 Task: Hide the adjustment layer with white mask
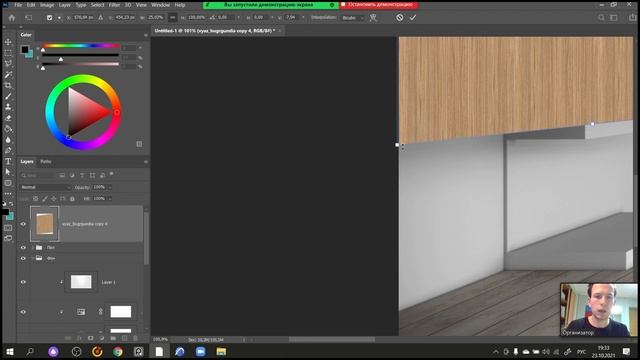click(x=23, y=312)
